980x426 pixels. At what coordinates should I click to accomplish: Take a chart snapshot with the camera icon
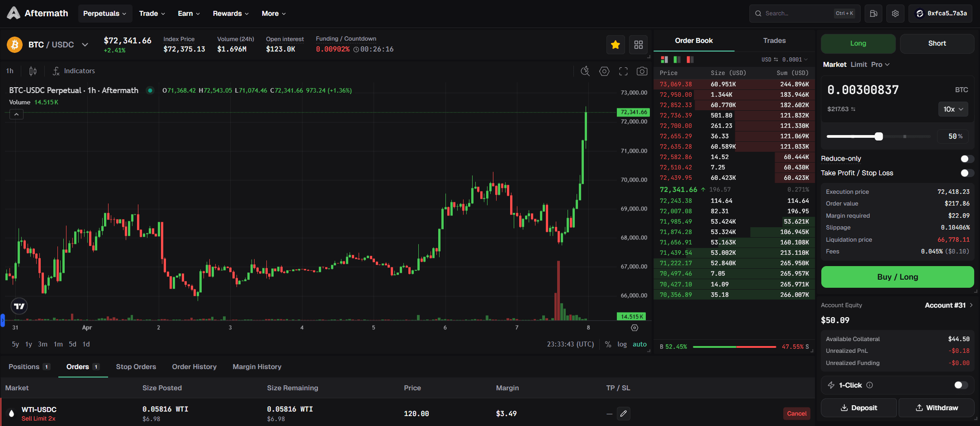(642, 71)
